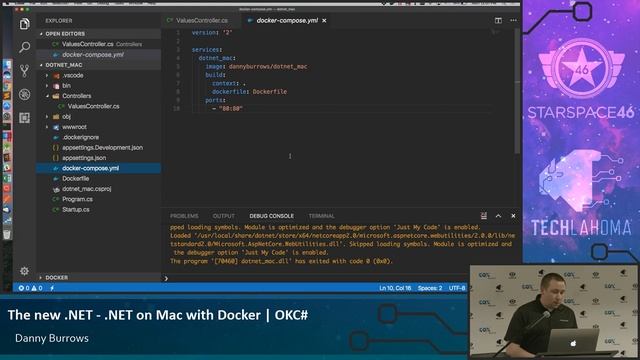
Task: Click the debug console input prompt
Action: point(314,278)
